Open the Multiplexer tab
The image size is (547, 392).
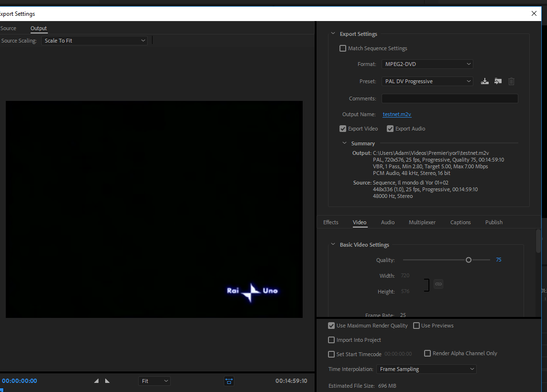(x=422, y=222)
